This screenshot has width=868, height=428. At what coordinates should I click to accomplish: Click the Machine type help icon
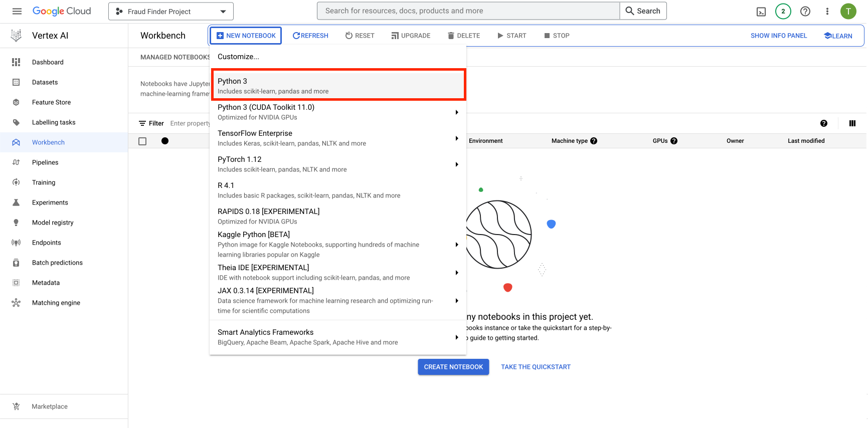(594, 141)
